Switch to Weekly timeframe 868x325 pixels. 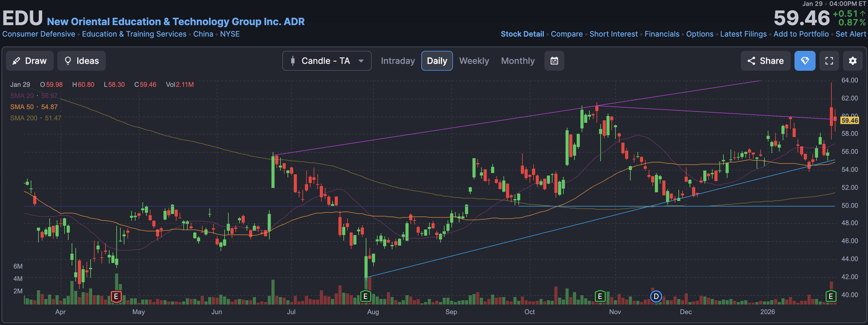pyautogui.click(x=474, y=61)
